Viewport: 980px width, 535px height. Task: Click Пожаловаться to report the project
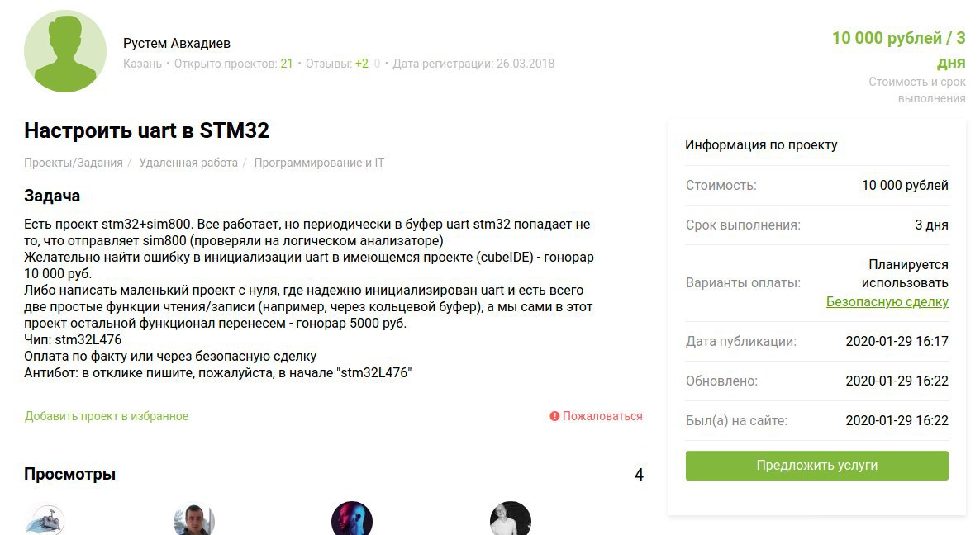coord(602,416)
